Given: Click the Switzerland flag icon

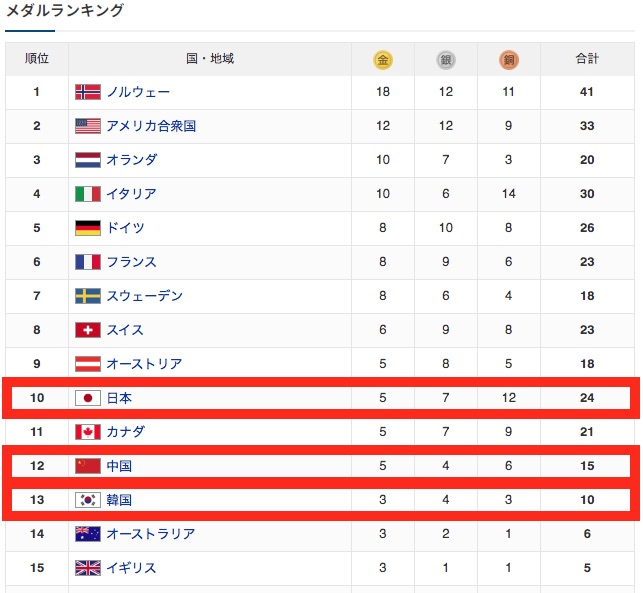Looking at the screenshot, I should point(88,330).
